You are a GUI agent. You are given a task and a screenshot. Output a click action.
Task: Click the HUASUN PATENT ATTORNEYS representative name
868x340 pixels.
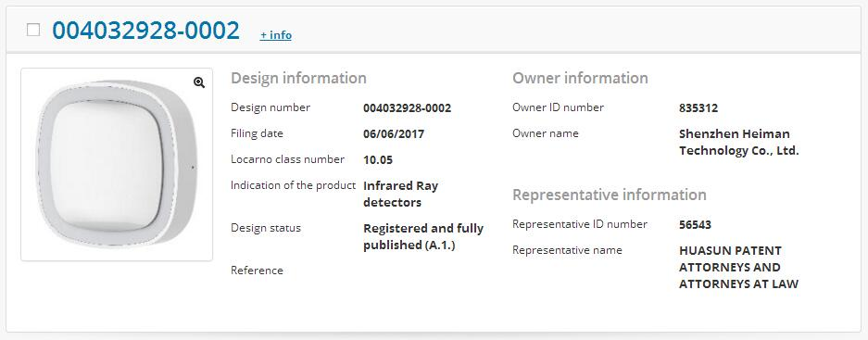(x=738, y=268)
